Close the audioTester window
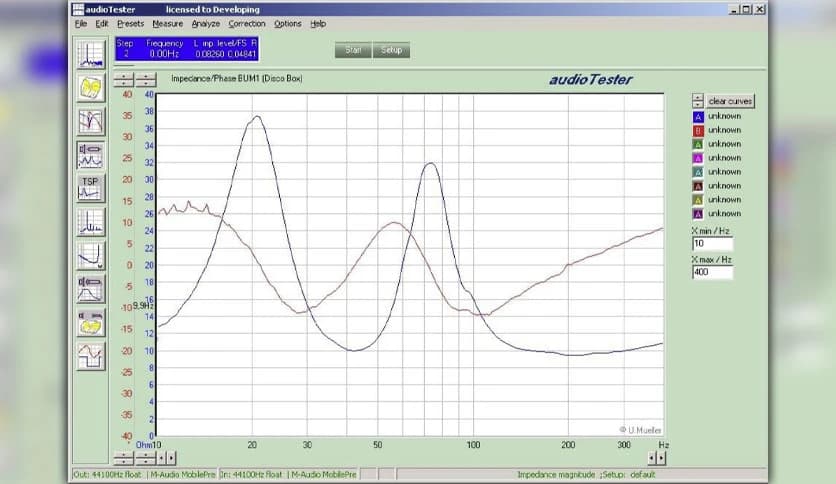The width and height of the screenshot is (836, 484). click(760, 10)
